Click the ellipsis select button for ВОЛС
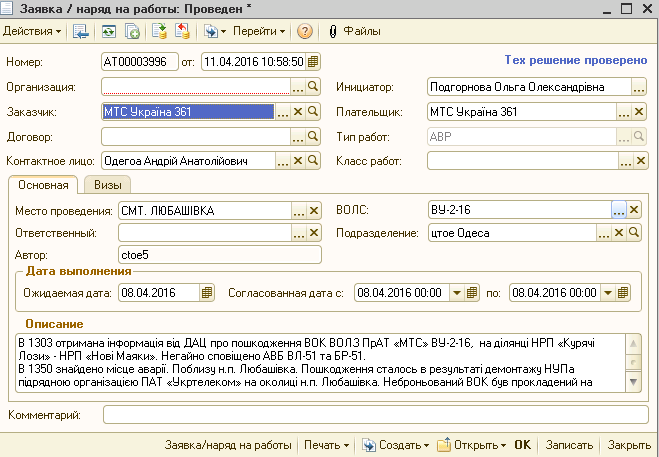The height and width of the screenshot is (457, 659). (618, 211)
